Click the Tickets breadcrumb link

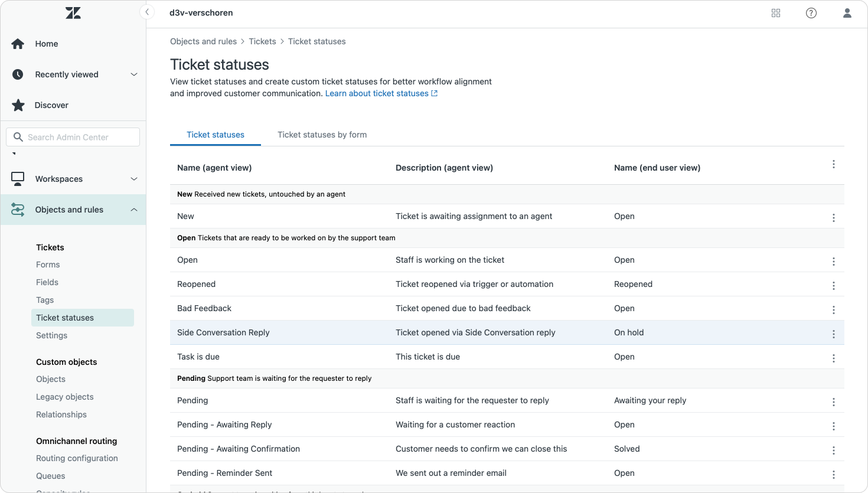[x=262, y=41]
